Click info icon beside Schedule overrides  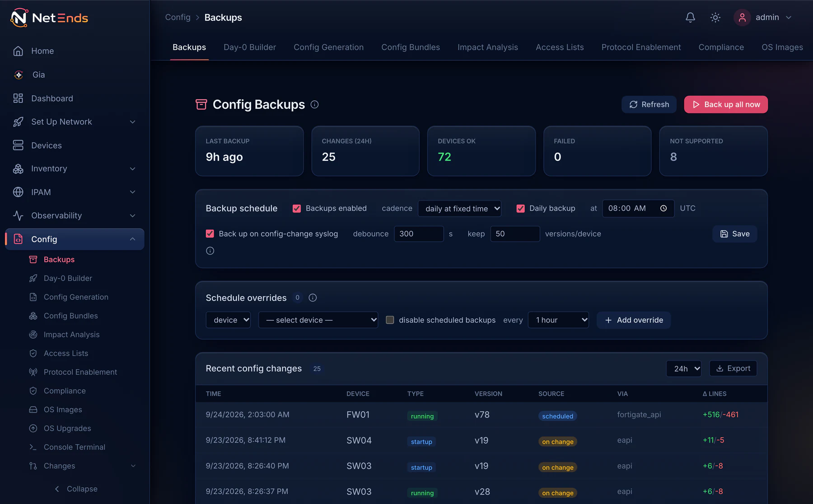[313, 298]
